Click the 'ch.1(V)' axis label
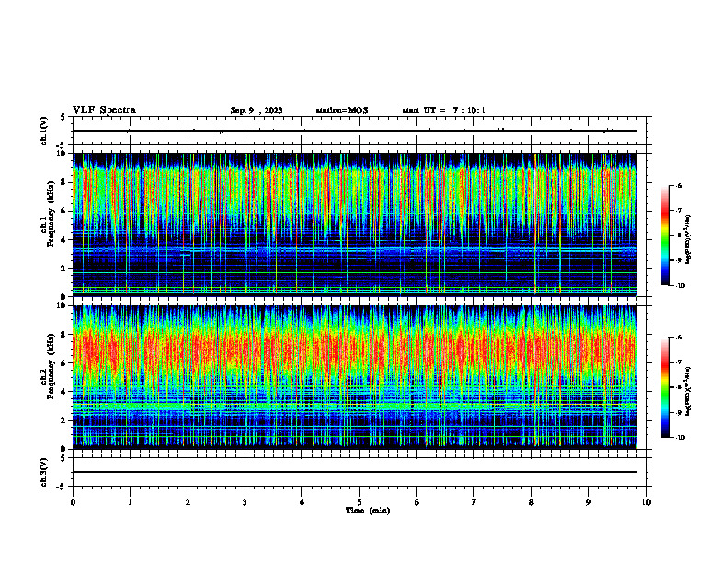 44,131
